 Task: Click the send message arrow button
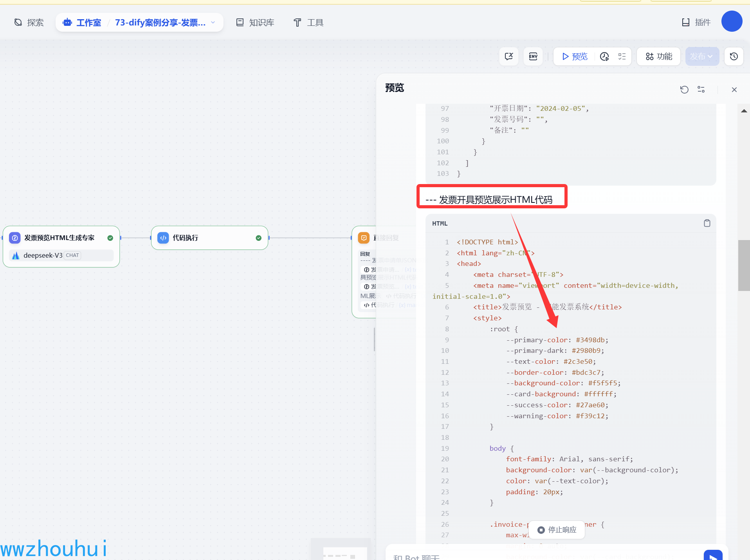(x=713, y=555)
